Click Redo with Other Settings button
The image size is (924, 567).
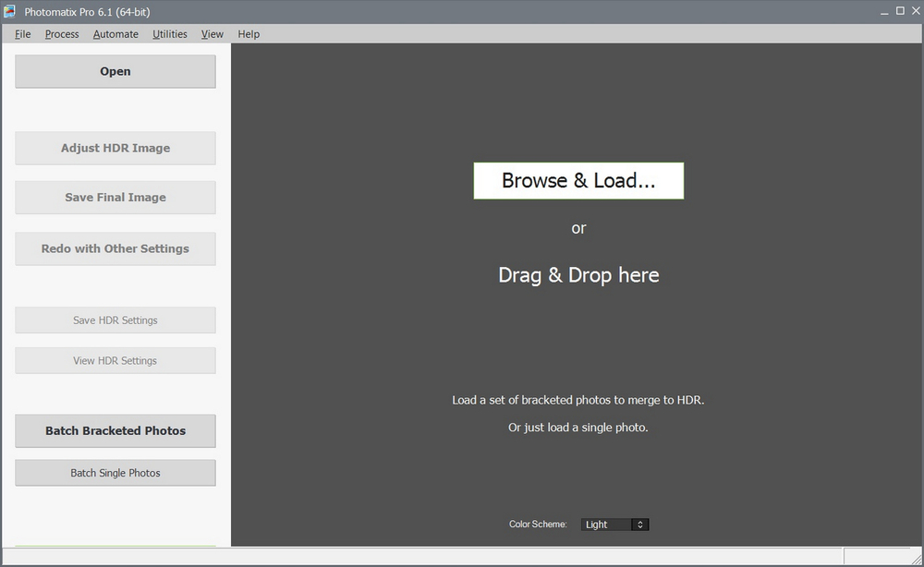[x=115, y=248]
